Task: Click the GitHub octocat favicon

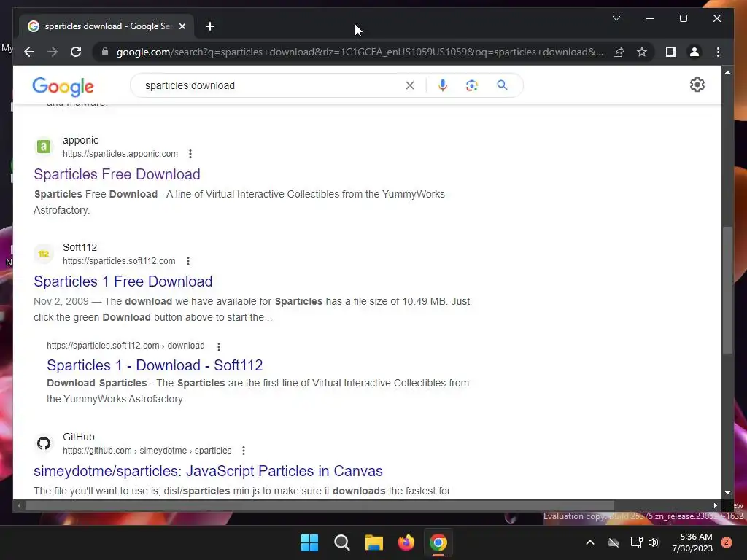Action: pyautogui.click(x=43, y=443)
